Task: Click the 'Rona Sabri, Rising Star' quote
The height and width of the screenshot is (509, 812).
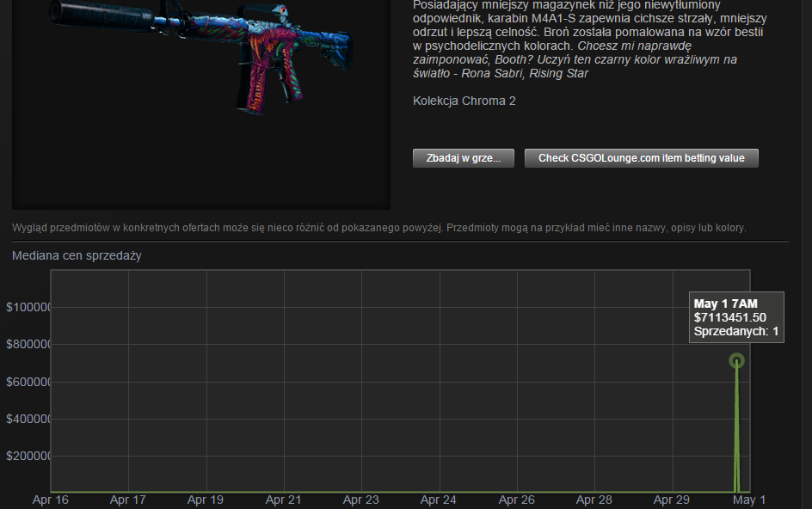Action: pyautogui.click(x=525, y=74)
